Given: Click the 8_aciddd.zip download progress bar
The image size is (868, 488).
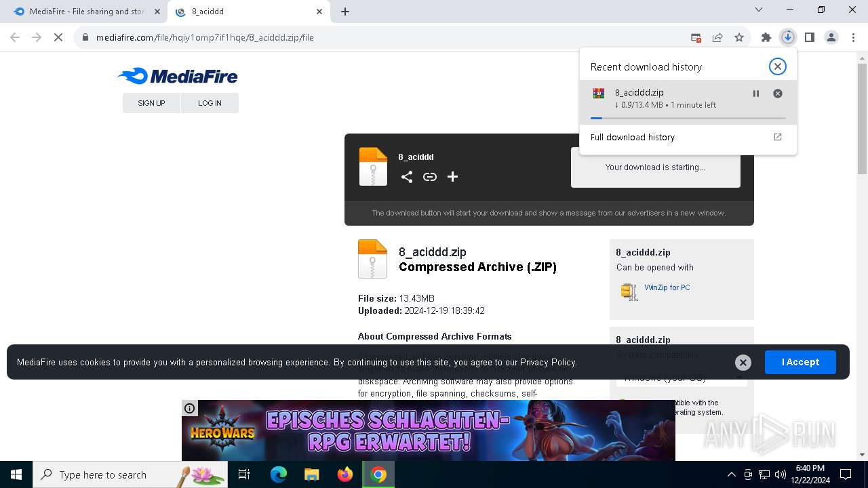Looking at the screenshot, I should pos(688,118).
